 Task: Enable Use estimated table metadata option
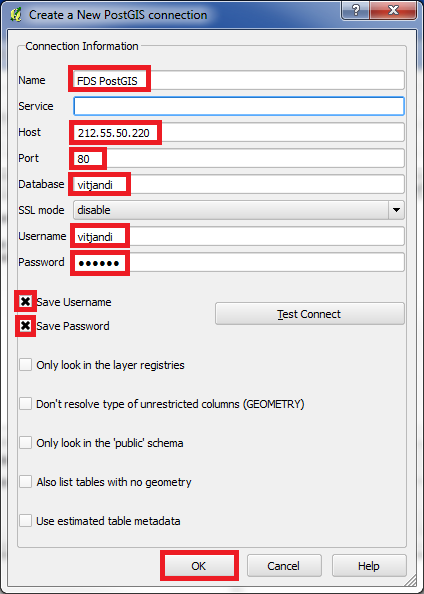point(25,521)
